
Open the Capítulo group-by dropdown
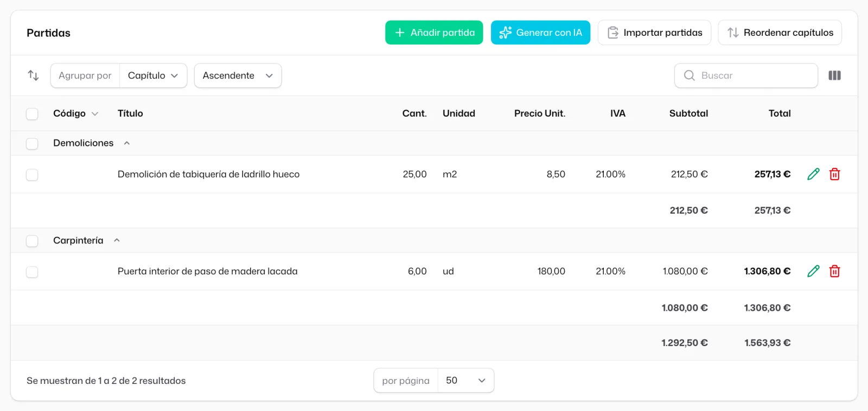point(153,75)
